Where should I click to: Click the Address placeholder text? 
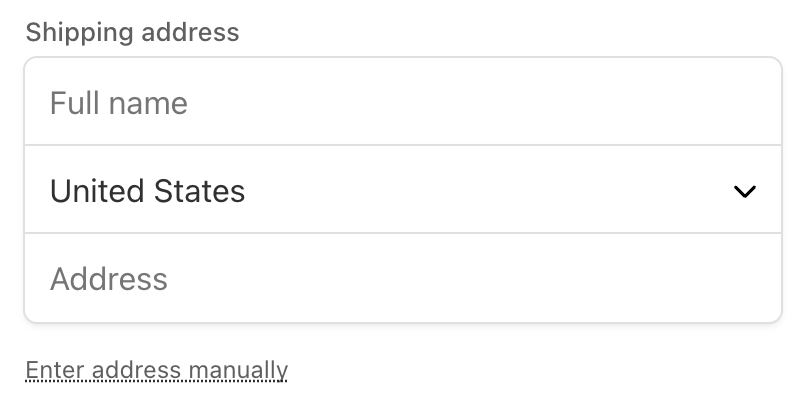pyautogui.click(x=108, y=278)
